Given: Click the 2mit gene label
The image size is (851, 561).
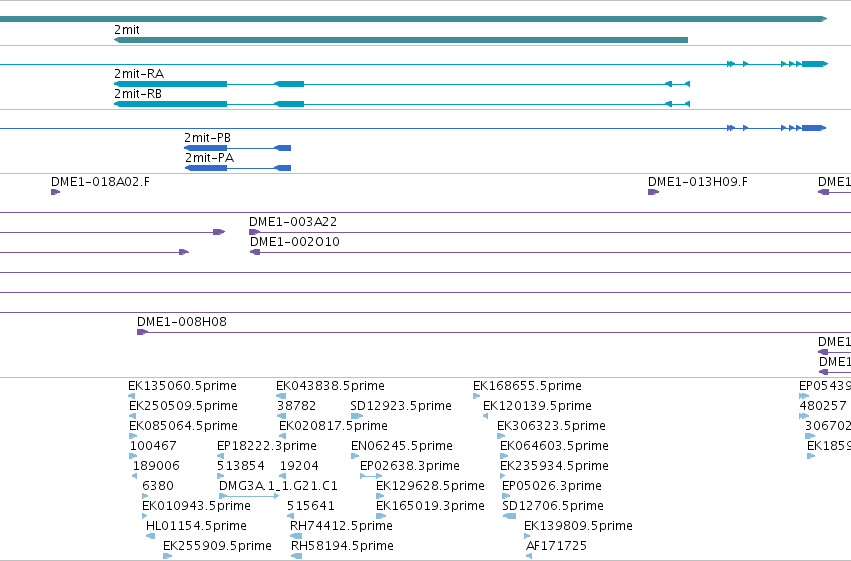Looking at the screenshot, I should (126, 30).
